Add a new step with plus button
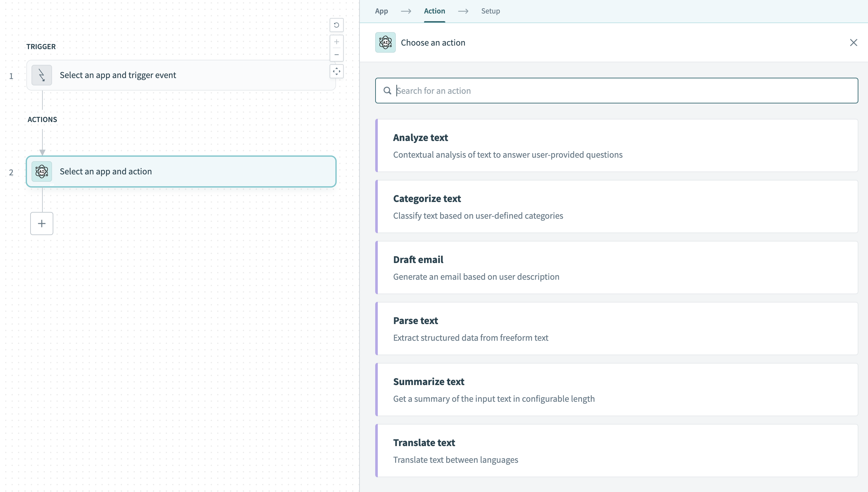The height and width of the screenshot is (492, 868). click(x=41, y=224)
